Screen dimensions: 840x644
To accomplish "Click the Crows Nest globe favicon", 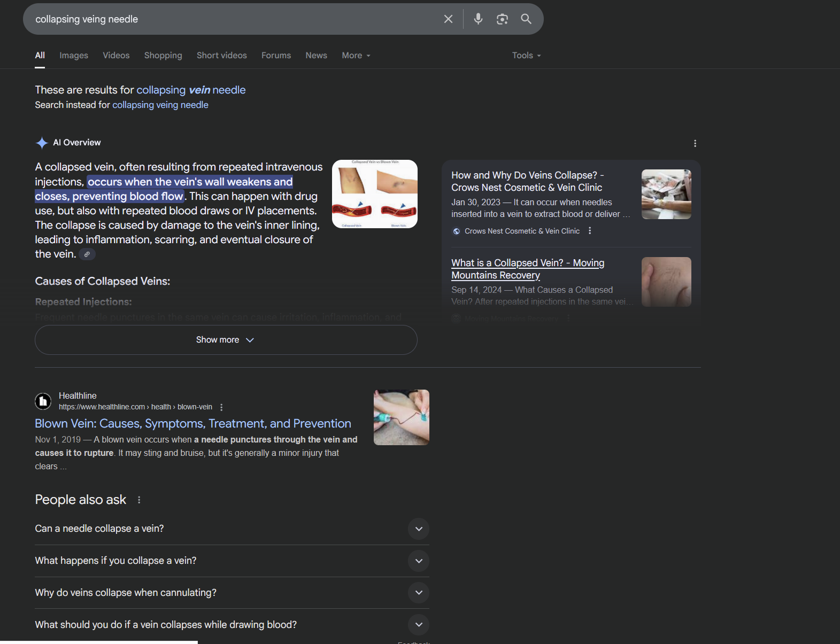I will click(457, 231).
